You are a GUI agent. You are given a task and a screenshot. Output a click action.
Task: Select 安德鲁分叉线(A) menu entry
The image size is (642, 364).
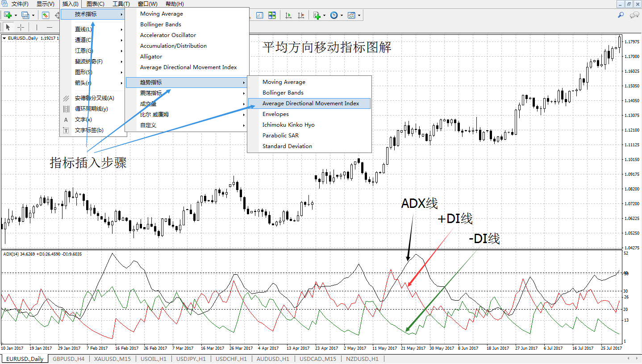[x=92, y=98]
